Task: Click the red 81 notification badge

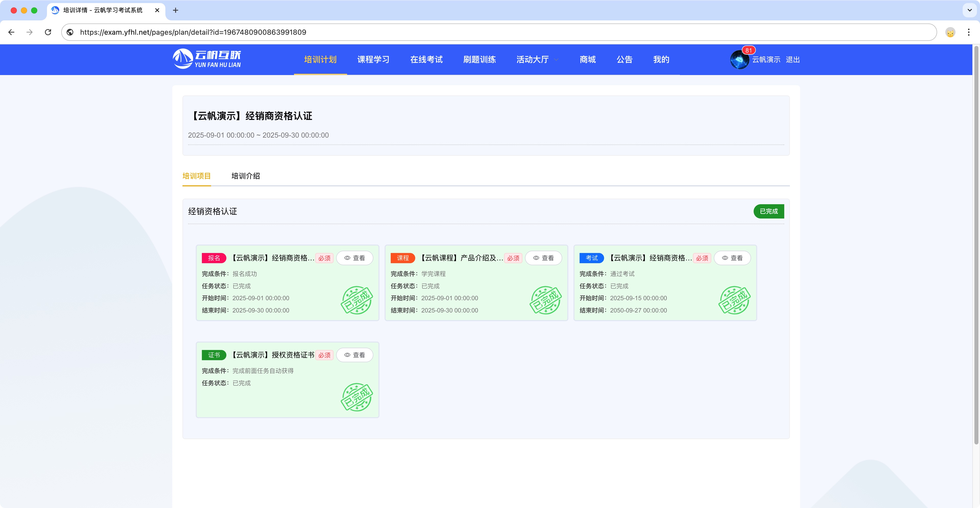Action: pos(748,50)
